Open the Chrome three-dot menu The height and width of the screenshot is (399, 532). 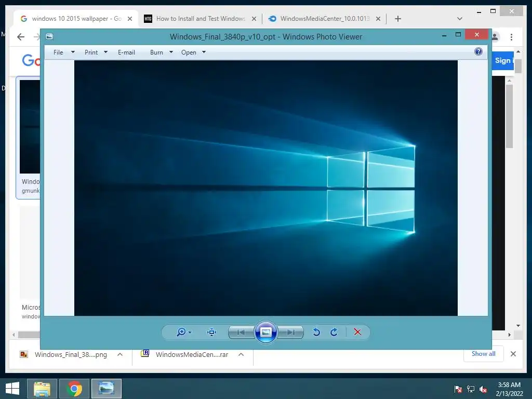(x=511, y=37)
